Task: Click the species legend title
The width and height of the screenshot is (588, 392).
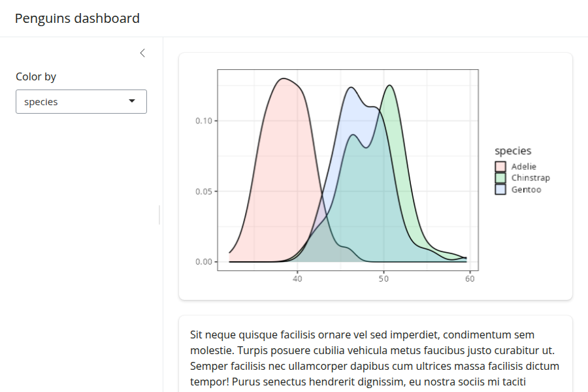Action: coord(513,152)
